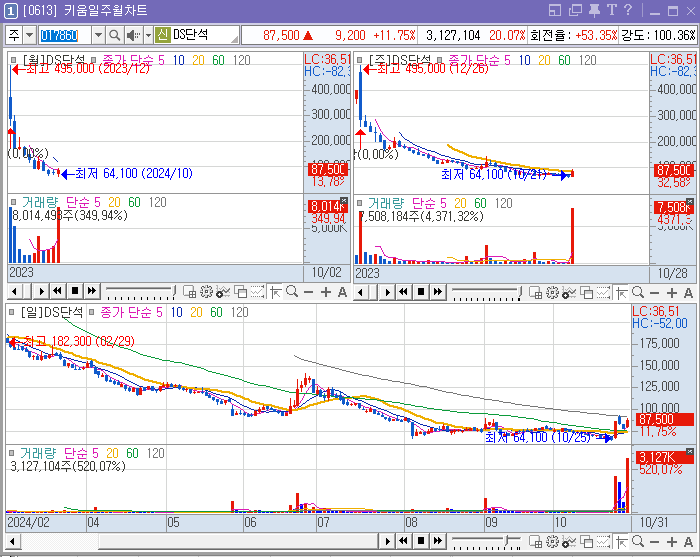The width and height of the screenshot is (700, 557).
Task: Click volume figure 3,127,104 in header
Action: point(453,35)
